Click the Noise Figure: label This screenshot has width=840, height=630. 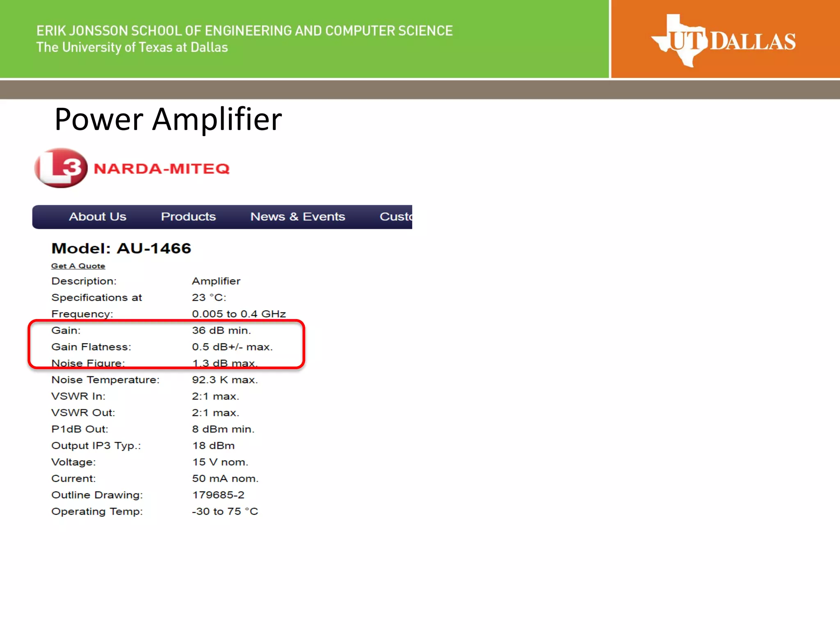pyautogui.click(x=88, y=363)
